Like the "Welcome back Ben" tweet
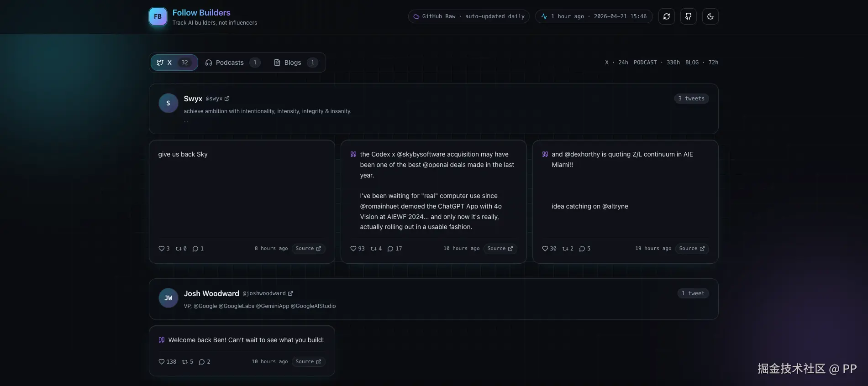Screen dimensions: 868x386 click(x=161, y=362)
